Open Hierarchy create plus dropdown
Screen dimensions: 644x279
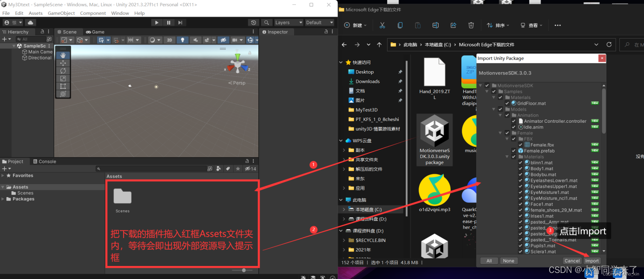click(6, 40)
